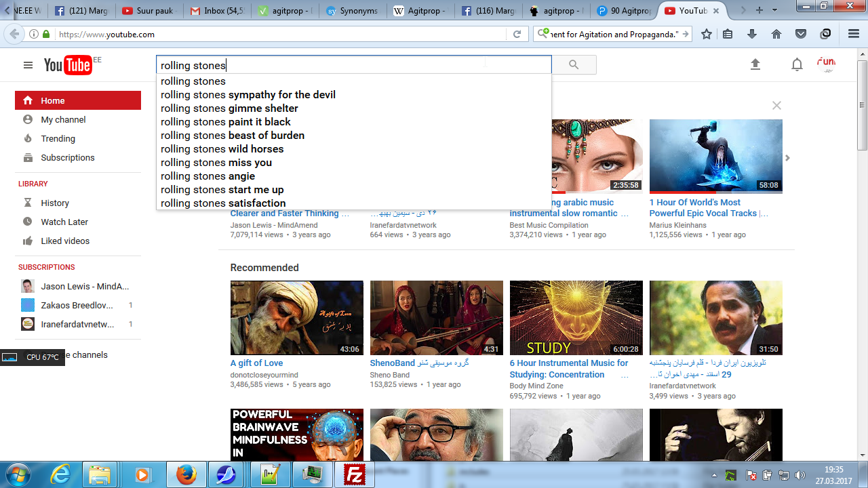Choose suggestion "rolling stones sympathy for the devil"
The image size is (868, 488).
point(354,95)
